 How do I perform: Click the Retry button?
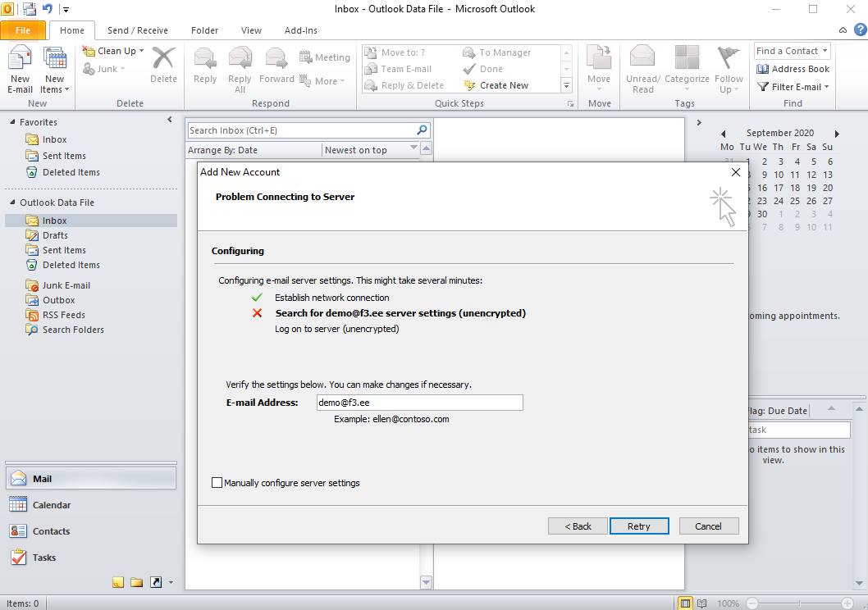(639, 526)
